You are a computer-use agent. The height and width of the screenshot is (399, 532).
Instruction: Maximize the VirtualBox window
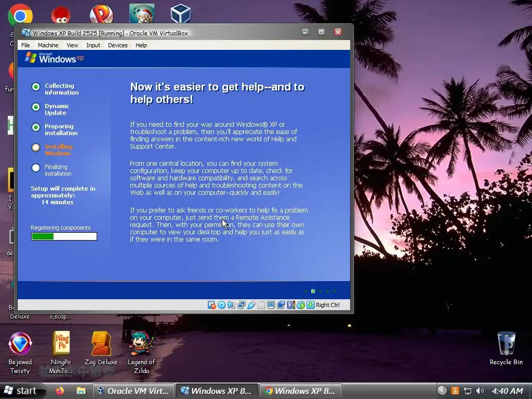[x=321, y=32]
